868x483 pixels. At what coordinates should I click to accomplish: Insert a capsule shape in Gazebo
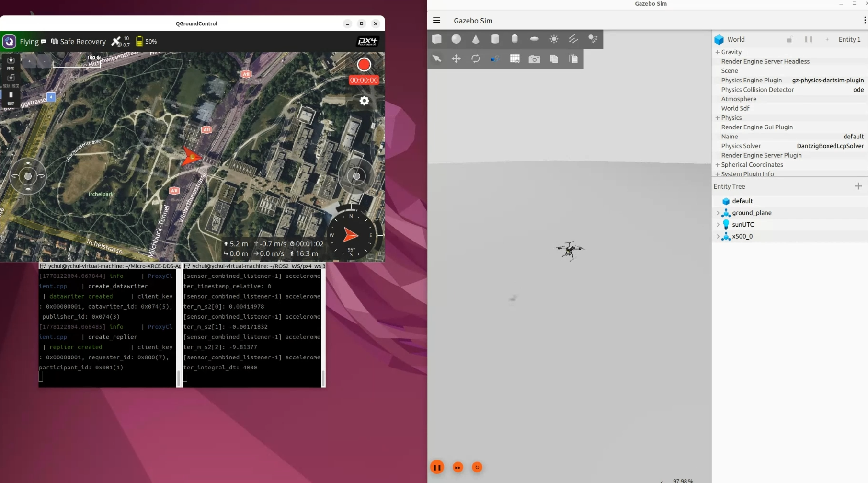pyautogui.click(x=514, y=39)
